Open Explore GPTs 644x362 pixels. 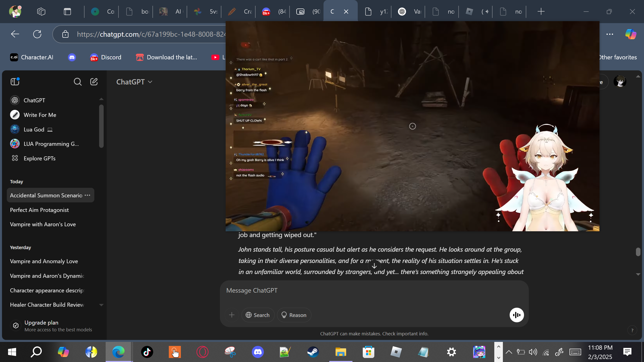50,158
